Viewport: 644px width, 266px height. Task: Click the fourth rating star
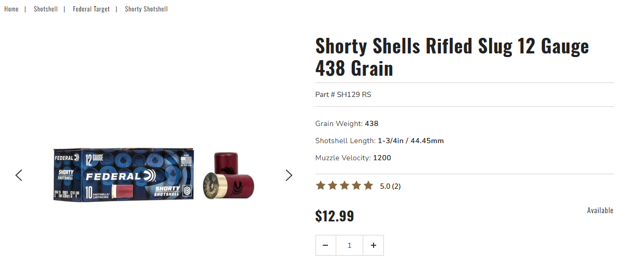[x=356, y=186]
